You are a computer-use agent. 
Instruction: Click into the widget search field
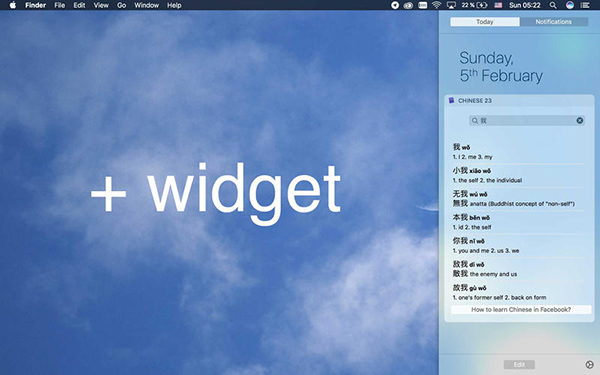[527, 121]
